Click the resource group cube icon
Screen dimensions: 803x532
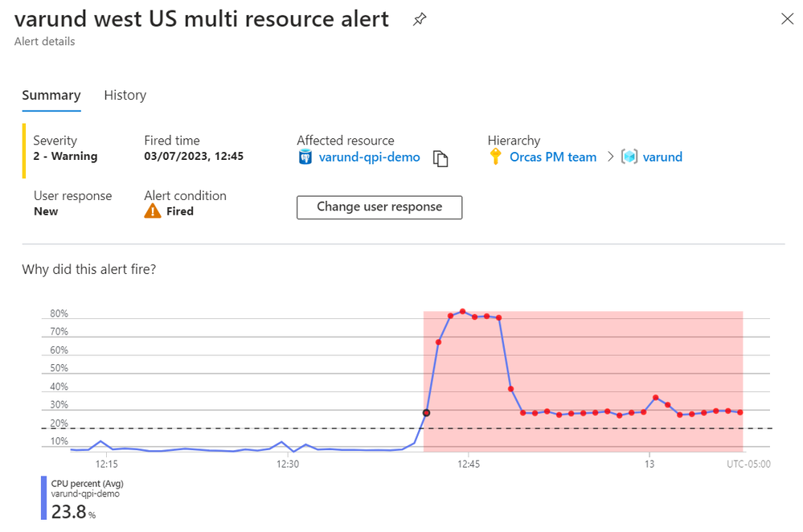point(629,158)
